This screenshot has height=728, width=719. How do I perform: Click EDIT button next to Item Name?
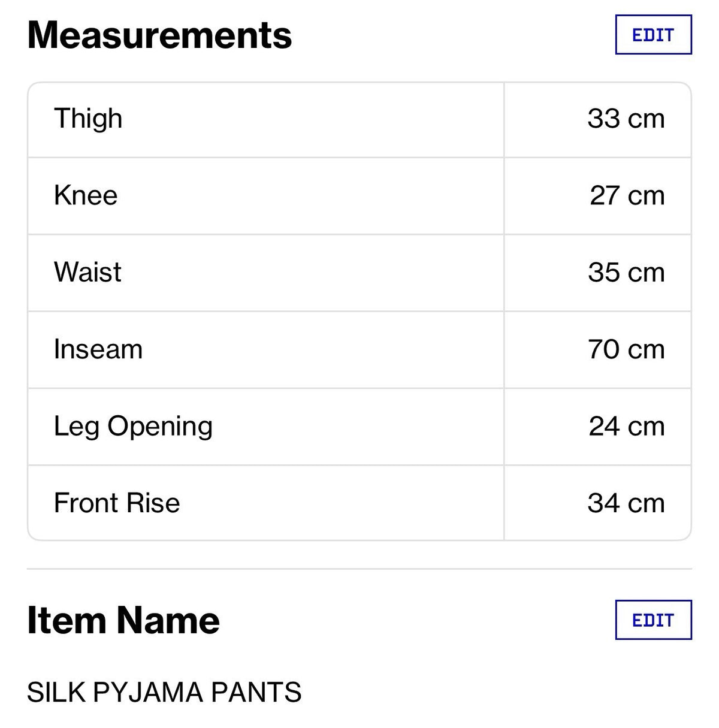pyautogui.click(x=653, y=620)
